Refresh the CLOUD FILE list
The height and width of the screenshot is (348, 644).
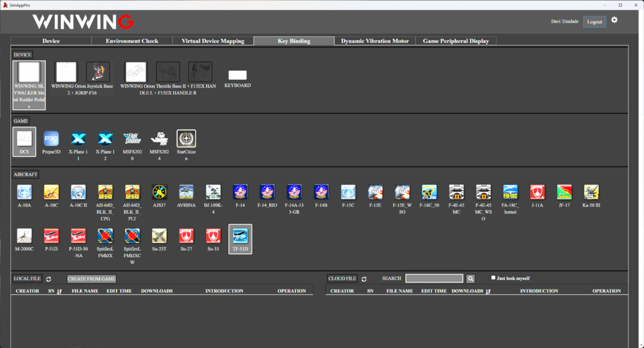(364, 279)
